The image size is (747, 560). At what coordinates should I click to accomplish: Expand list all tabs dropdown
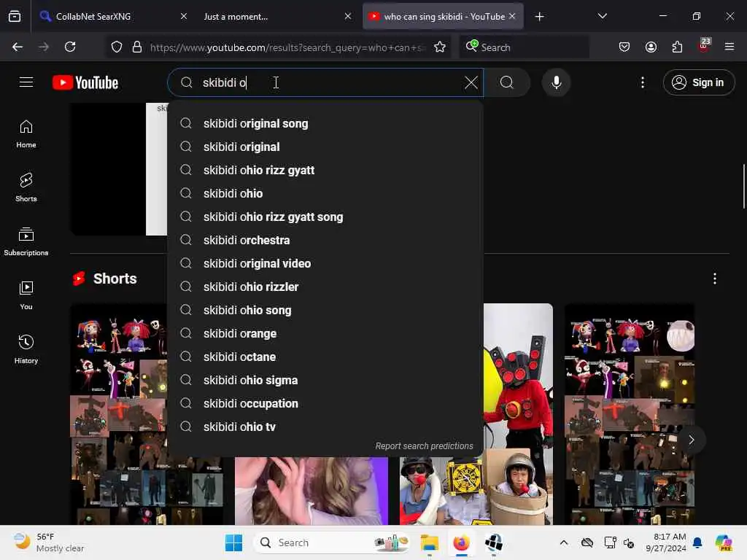click(602, 16)
